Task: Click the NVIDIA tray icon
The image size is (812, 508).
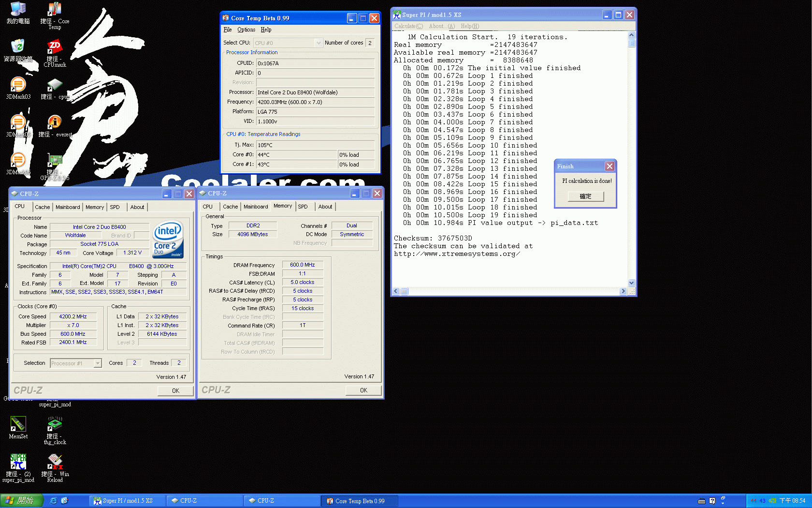Action: (x=772, y=501)
